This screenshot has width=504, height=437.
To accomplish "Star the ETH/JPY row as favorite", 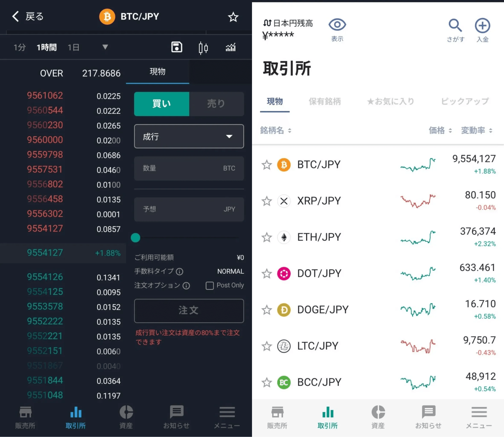I will click(x=267, y=237).
